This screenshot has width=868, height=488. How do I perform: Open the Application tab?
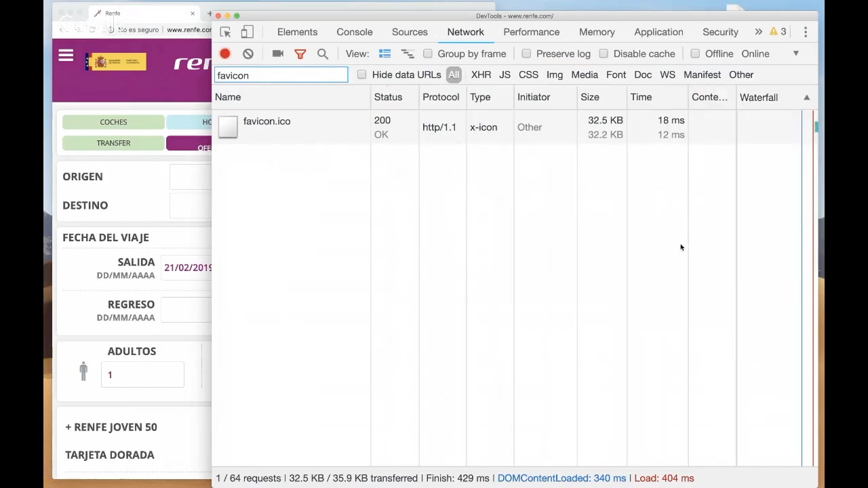click(658, 32)
